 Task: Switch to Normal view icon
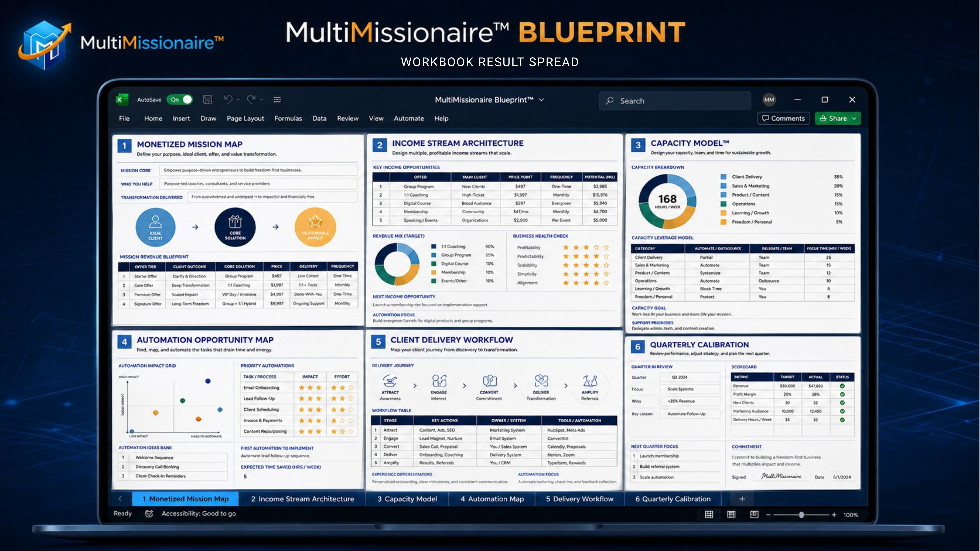coord(709,514)
